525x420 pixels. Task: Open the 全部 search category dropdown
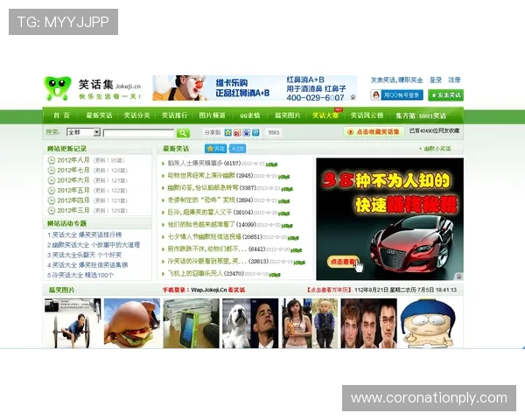point(83,132)
